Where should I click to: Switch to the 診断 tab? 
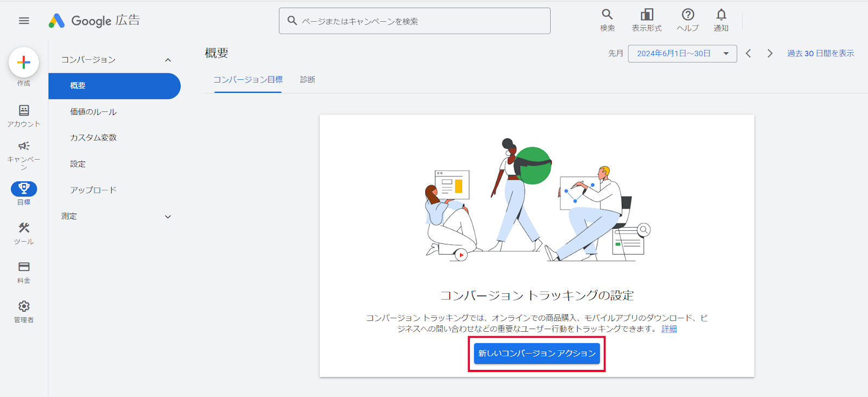click(x=308, y=80)
